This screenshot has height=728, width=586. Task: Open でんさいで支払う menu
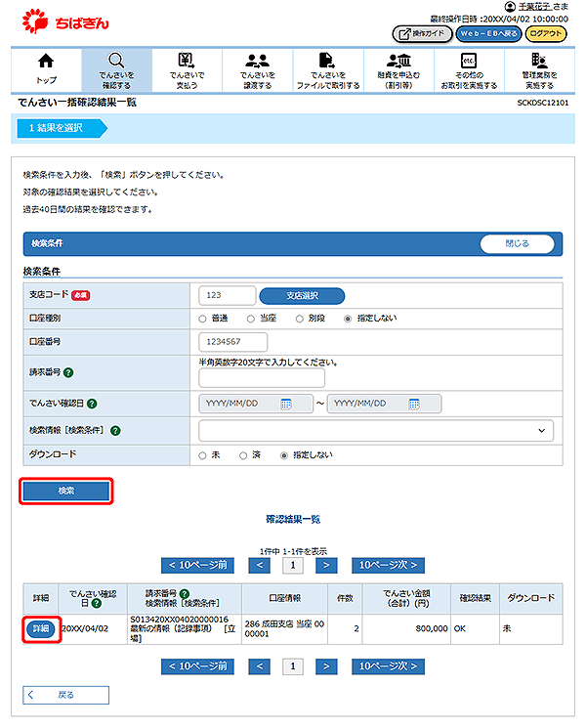coord(187,69)
